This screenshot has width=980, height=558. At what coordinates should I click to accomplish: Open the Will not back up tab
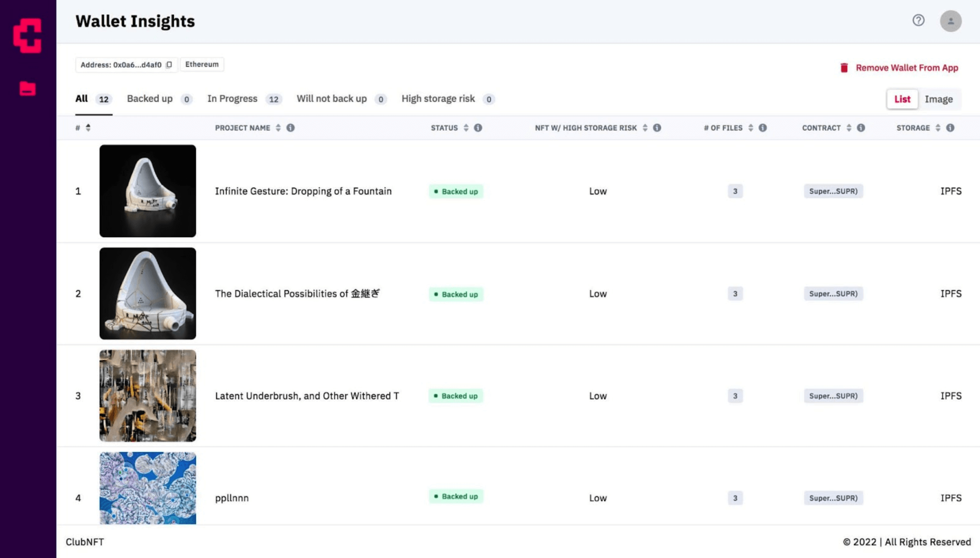point(342,99)
